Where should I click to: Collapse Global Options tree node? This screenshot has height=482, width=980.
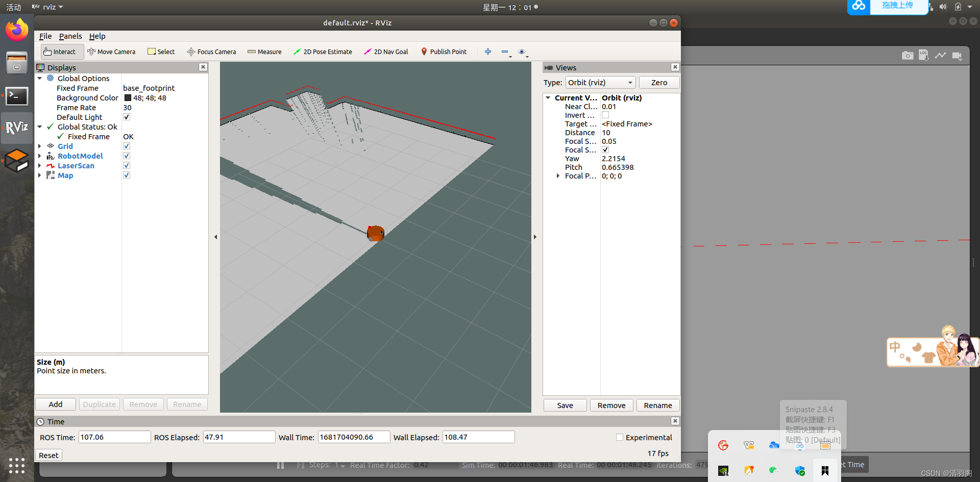click(39, 78)
